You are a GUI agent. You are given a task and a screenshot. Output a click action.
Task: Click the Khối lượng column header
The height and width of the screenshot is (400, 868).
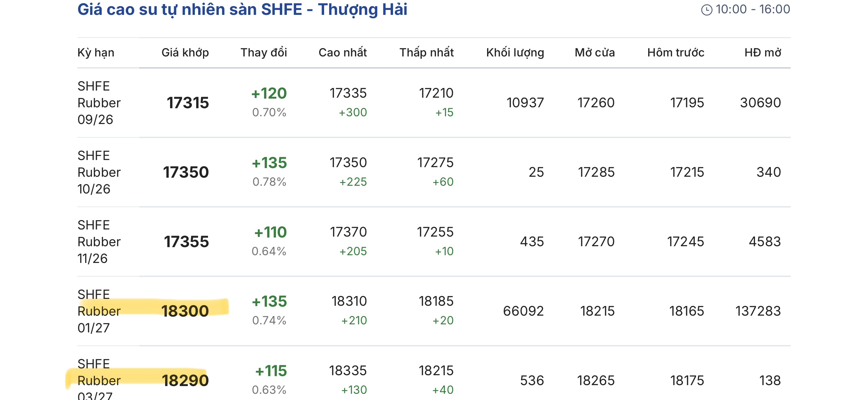515,52
